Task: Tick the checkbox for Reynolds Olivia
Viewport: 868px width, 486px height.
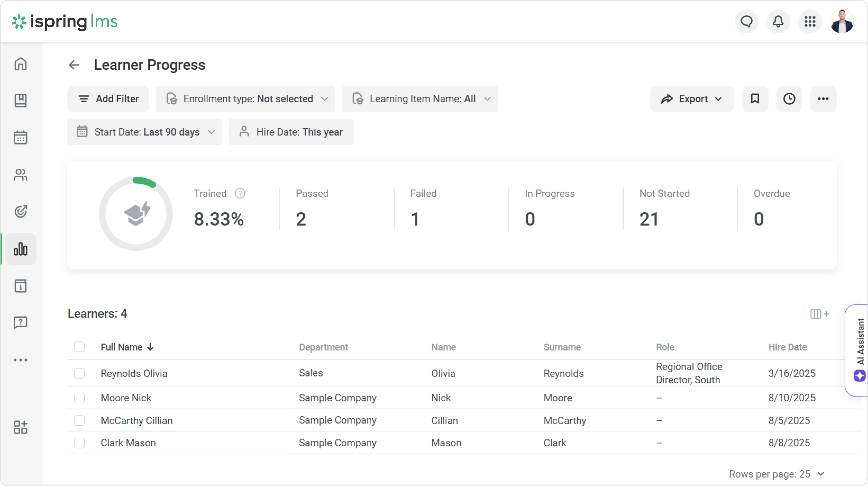Action: (79, 373)
